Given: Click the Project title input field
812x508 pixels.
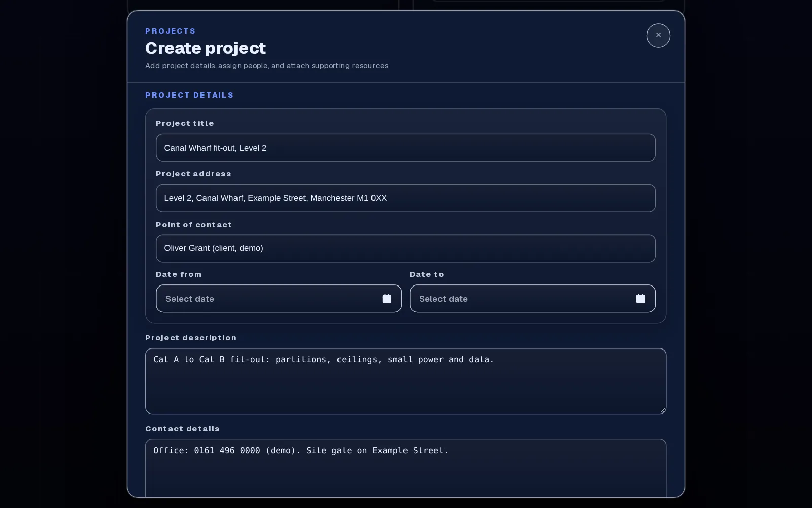Looking at the screenshot, I should tap(405, 148).
